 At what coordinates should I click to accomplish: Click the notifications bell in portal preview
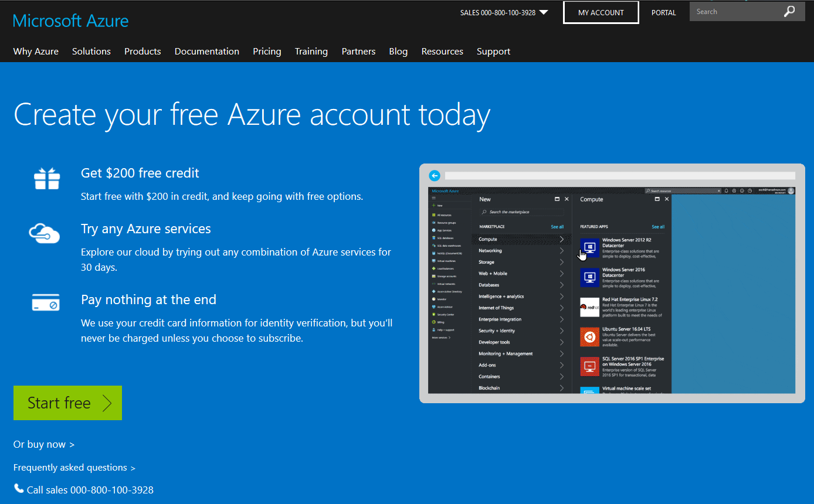(x=726, y=191)
